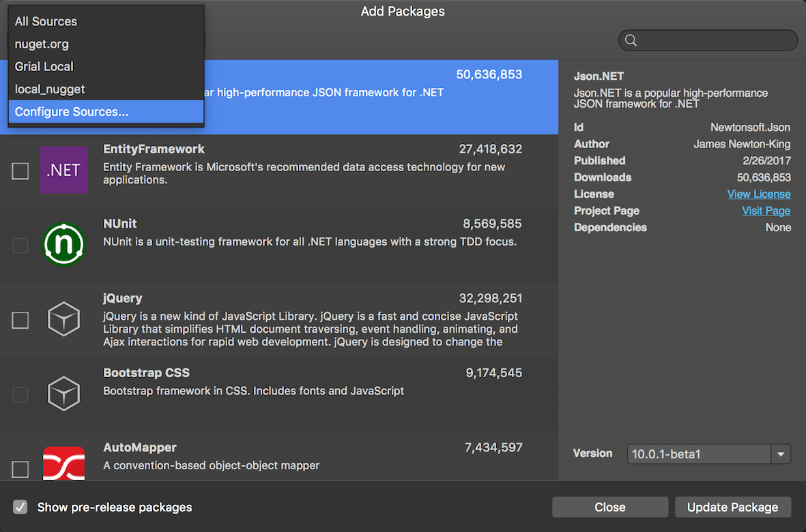Check the EntityFramework package checkbox

pyautogui.click(x=20, y=171)
